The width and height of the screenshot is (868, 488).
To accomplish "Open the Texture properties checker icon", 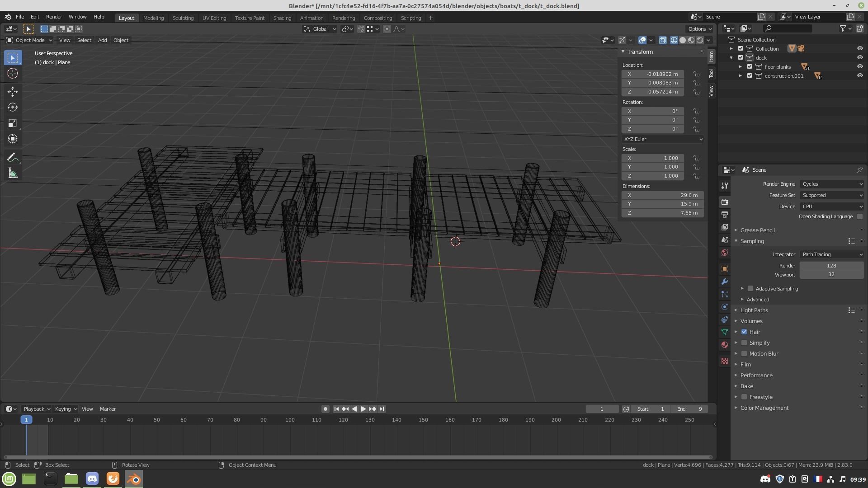I will pyautogui.click(x=725, y=361).
